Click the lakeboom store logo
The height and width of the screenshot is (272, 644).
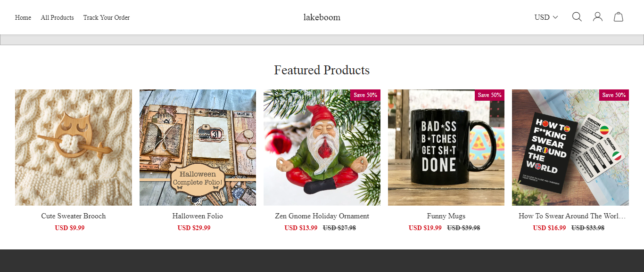tap(322, 17)
